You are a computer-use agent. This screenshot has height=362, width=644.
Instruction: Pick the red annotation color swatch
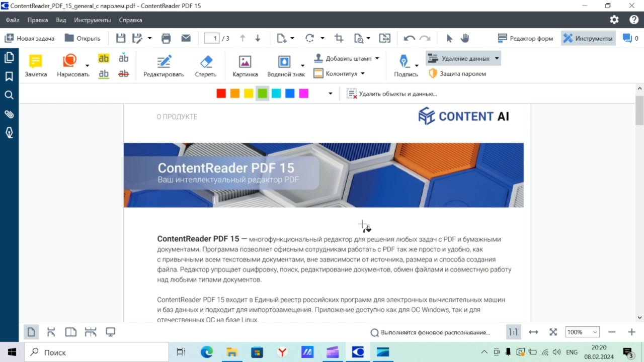pyautogui.click(x=221, y=93)
